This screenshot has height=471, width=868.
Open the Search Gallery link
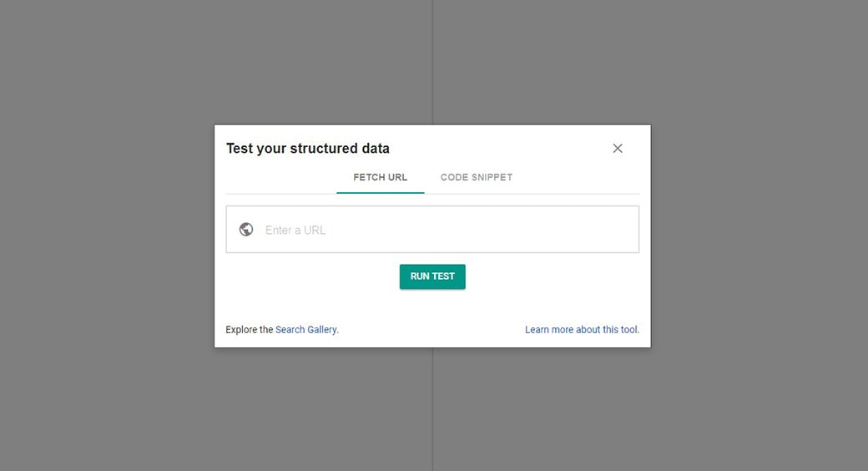pyautogui.click(x=306, y=330)
